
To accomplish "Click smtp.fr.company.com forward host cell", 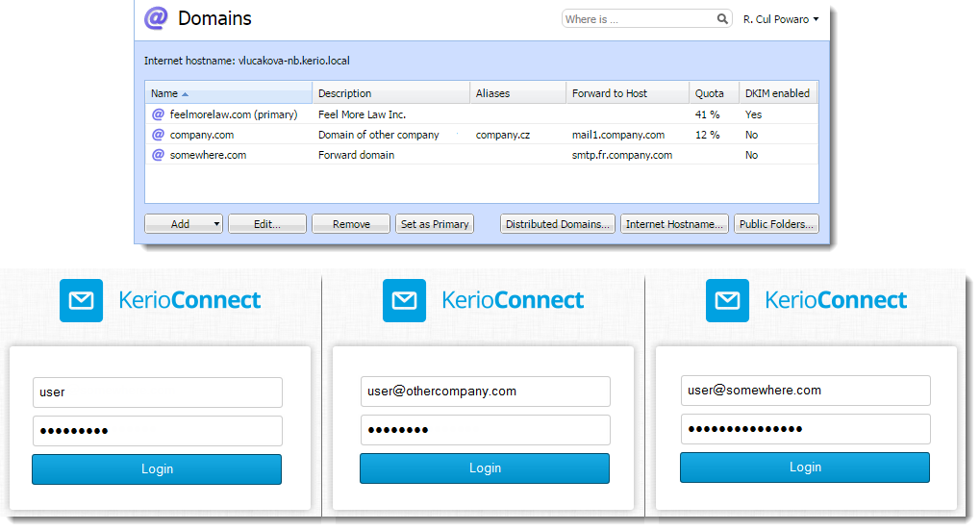I will pyautogui.click(x=622, y=155).
